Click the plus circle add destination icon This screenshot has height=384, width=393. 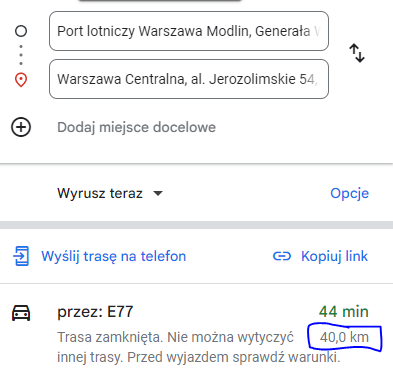[21, 127]
